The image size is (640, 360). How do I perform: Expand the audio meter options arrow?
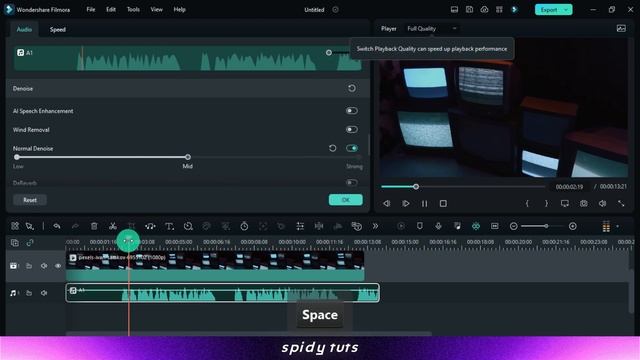click(618, 226)
